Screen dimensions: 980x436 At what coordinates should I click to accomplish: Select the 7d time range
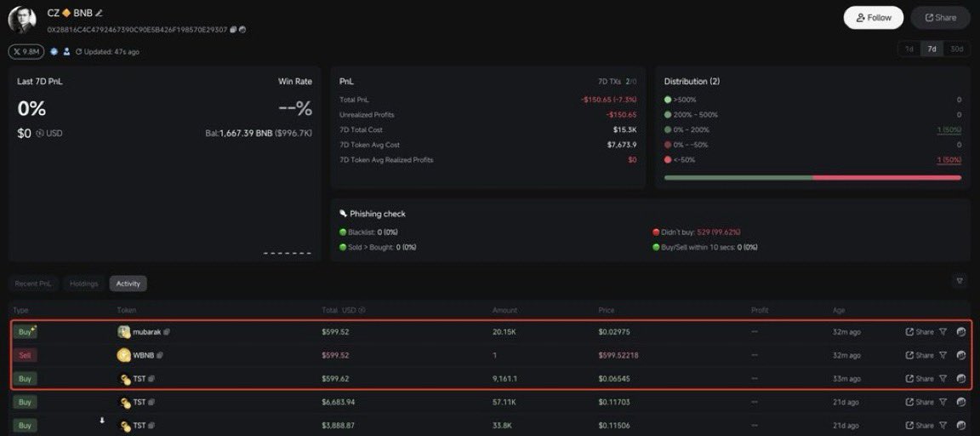tap(932, 49)
